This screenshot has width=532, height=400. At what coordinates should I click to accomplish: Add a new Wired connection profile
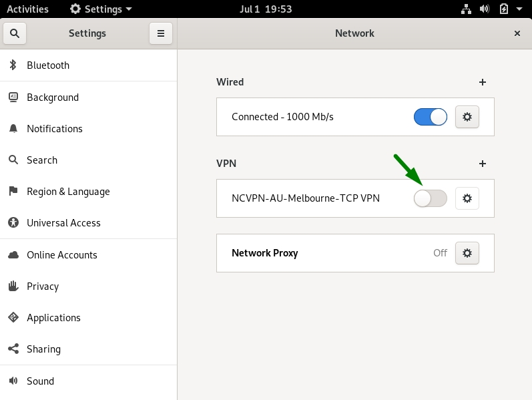483,82
